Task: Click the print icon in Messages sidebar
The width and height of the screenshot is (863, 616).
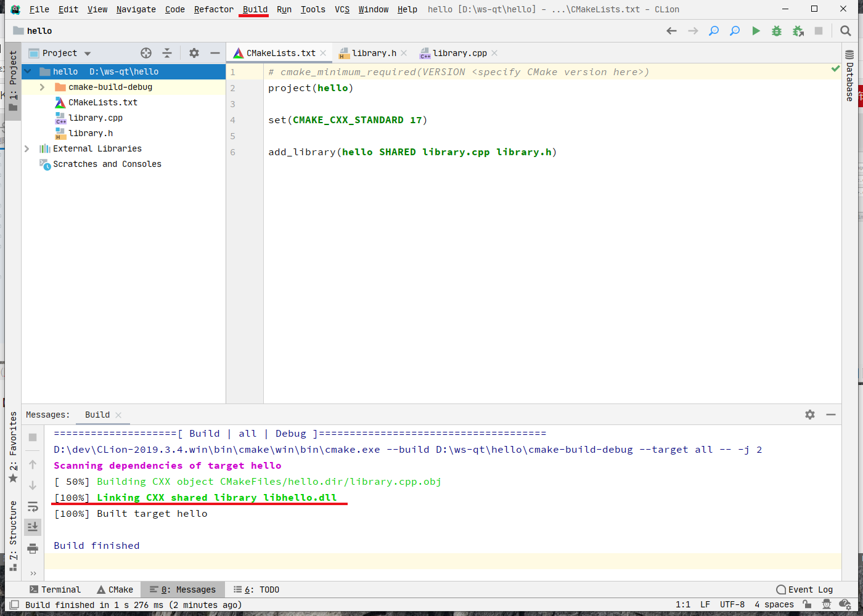Action: 33,548
